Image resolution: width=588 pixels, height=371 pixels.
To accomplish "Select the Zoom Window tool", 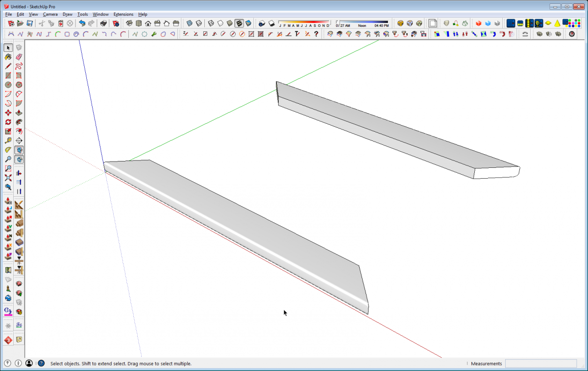I will point(8,168).
